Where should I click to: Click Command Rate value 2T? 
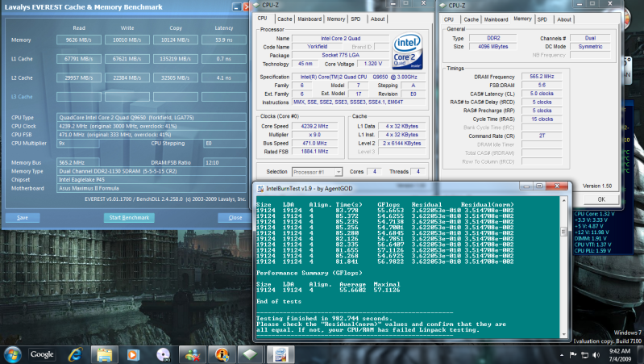point(542,136)
